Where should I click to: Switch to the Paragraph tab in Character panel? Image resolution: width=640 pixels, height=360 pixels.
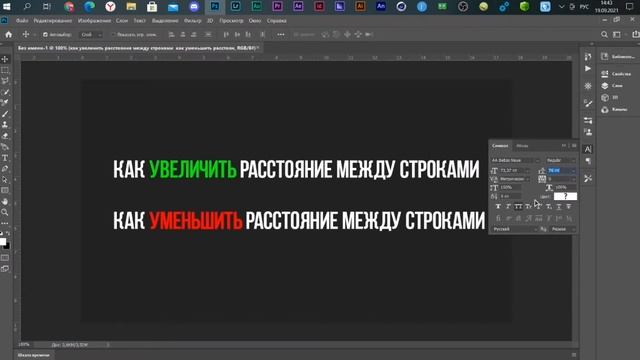522,146
